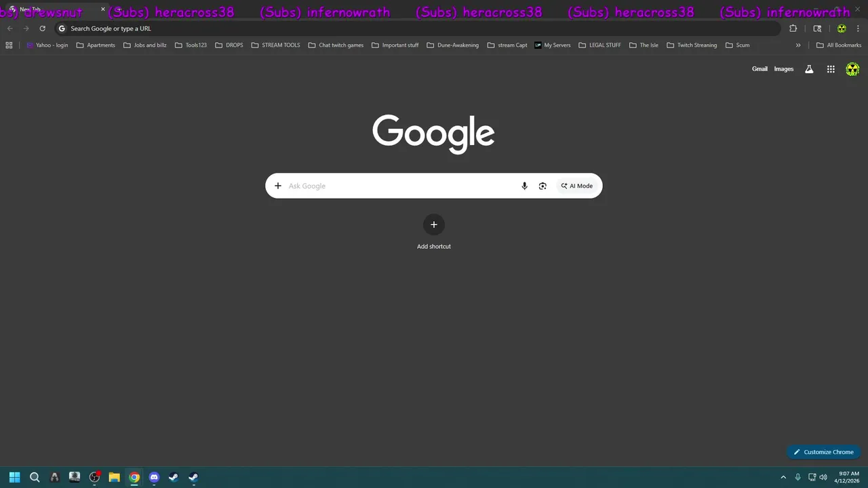Open the My Servers bookmark

[x=553, y=45]
